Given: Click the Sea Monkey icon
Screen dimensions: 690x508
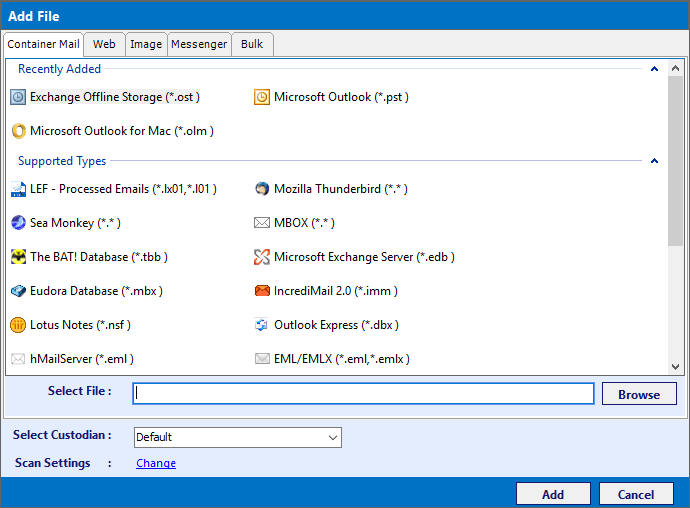Looking at the screenshot, I should click(18, 223).
